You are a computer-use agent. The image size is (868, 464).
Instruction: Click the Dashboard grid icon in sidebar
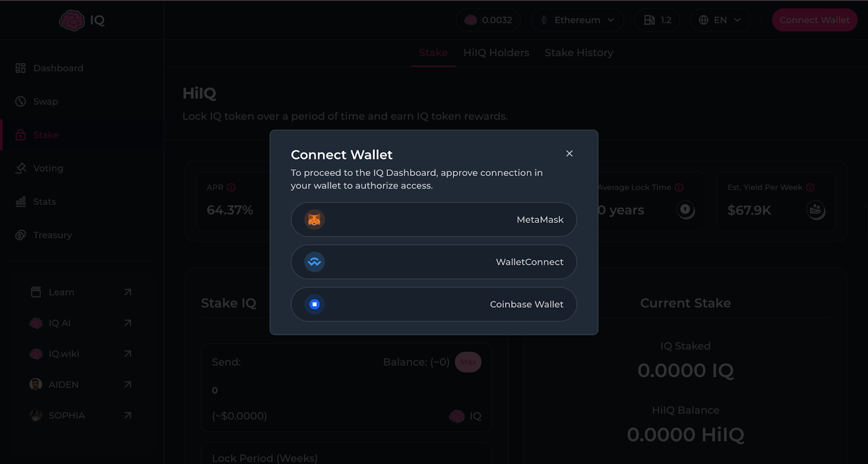point(21,68)
